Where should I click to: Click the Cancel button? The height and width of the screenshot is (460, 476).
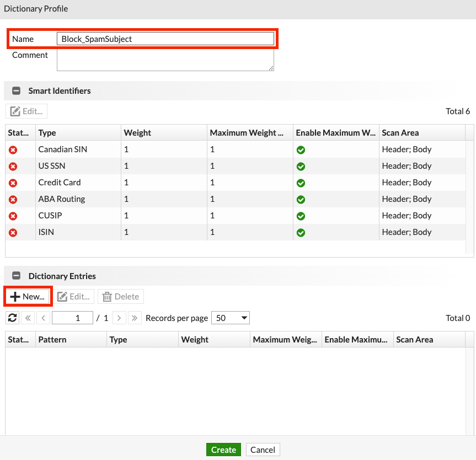pos(263,450)
